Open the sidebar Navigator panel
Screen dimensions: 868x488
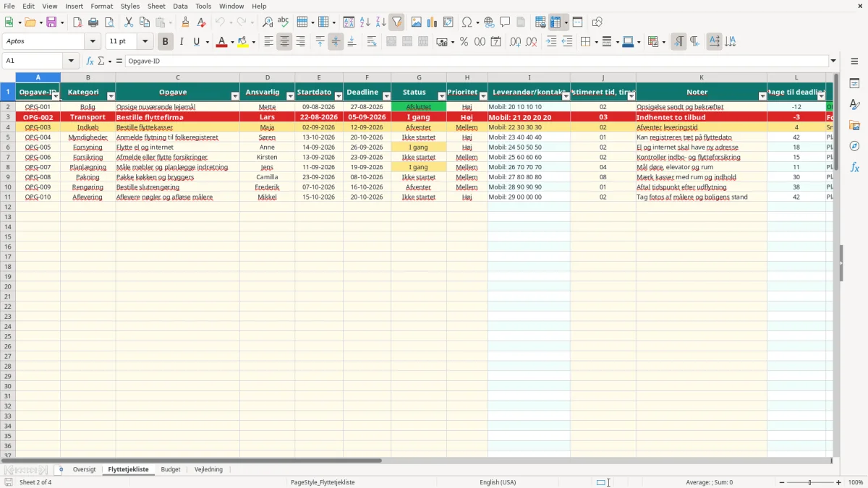click(854, 146)
